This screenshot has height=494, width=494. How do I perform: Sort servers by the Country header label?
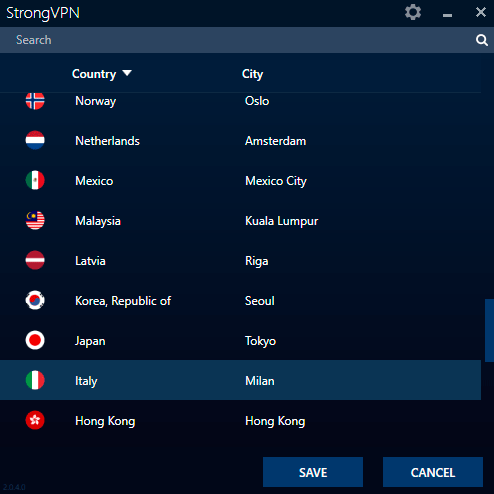[94, 74]
